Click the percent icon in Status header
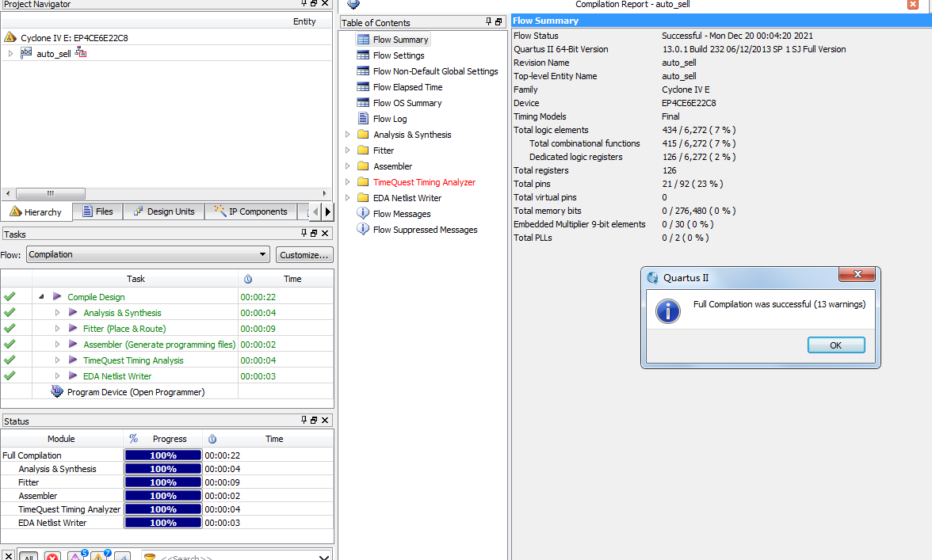The width and height of the screenshot is (932, 560). click(134, 438)
